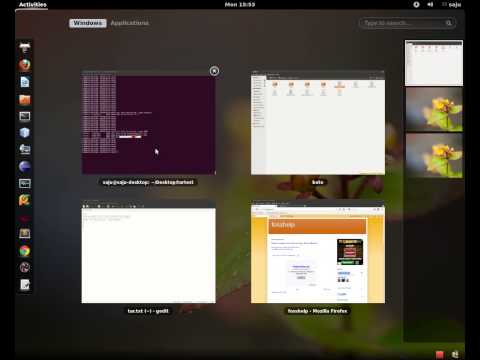The height and width of the screenshot is (360, 480).
Task: Click the 'tar.txt (~) - gedit' label
Action: pyautogui.click(x=148, y=311)
